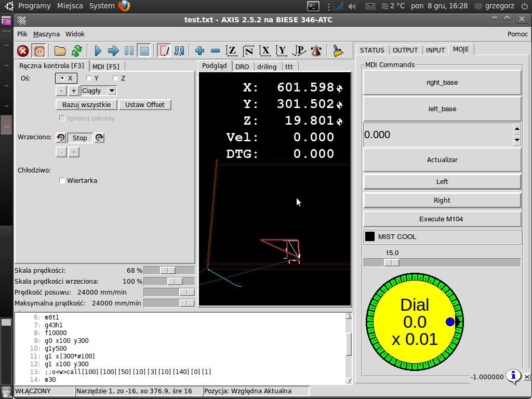Open the driling tab
Viewport: 532px width, 399px height.
[x=267, y=66]
